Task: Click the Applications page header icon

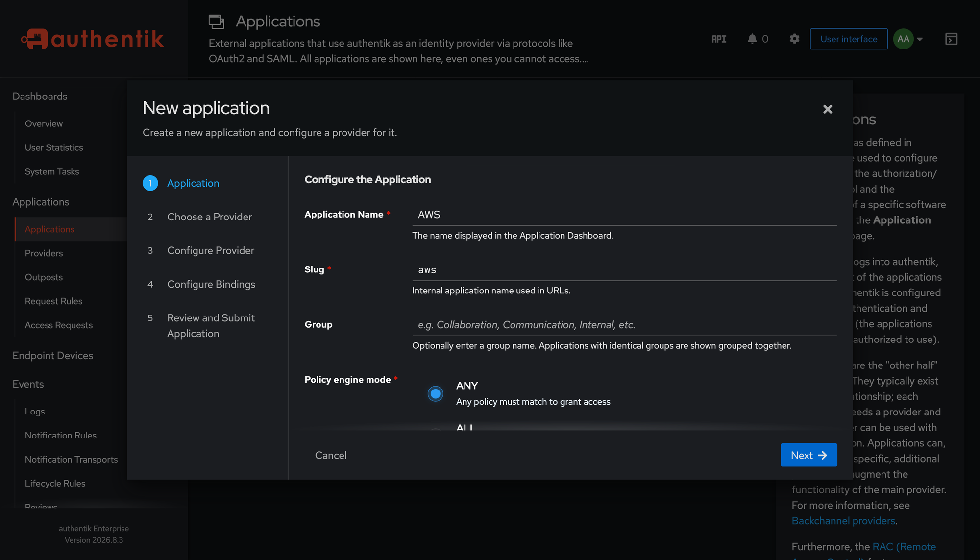Action: 216,22
